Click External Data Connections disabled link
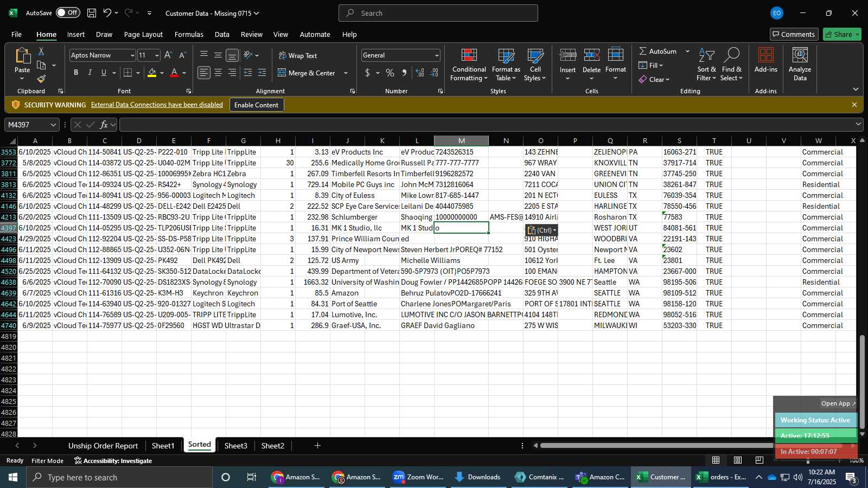The height and width of the screenshot is (488, 868). coord(157,105)
